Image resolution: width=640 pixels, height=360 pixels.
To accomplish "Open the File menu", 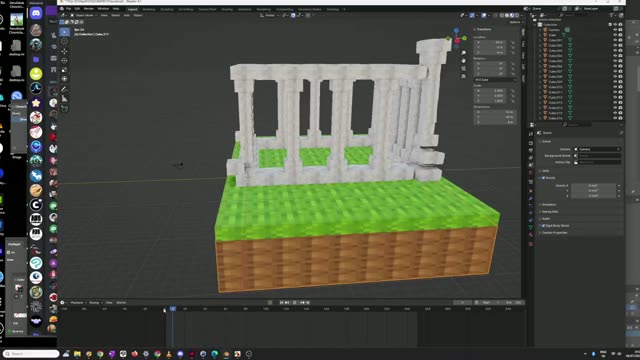I will [x=68, y=9].
